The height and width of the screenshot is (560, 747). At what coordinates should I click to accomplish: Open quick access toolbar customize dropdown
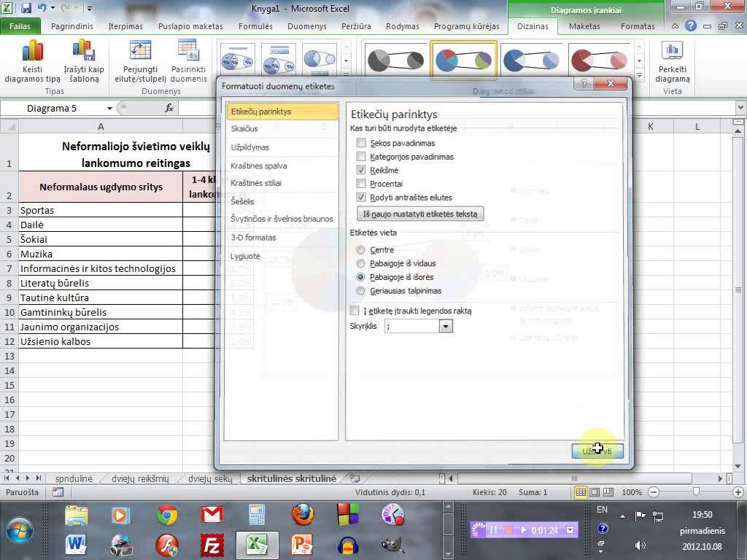(x=89, y=8)
